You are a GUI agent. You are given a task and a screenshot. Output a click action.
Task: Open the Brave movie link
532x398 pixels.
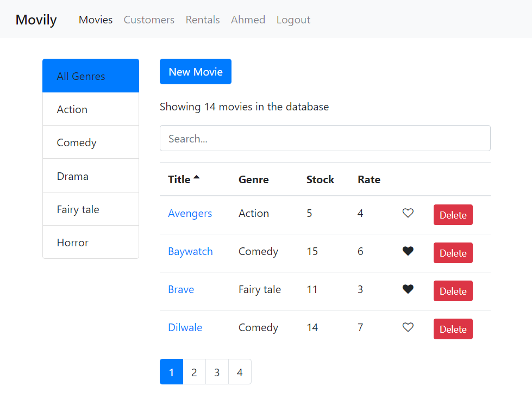(181, 289)
